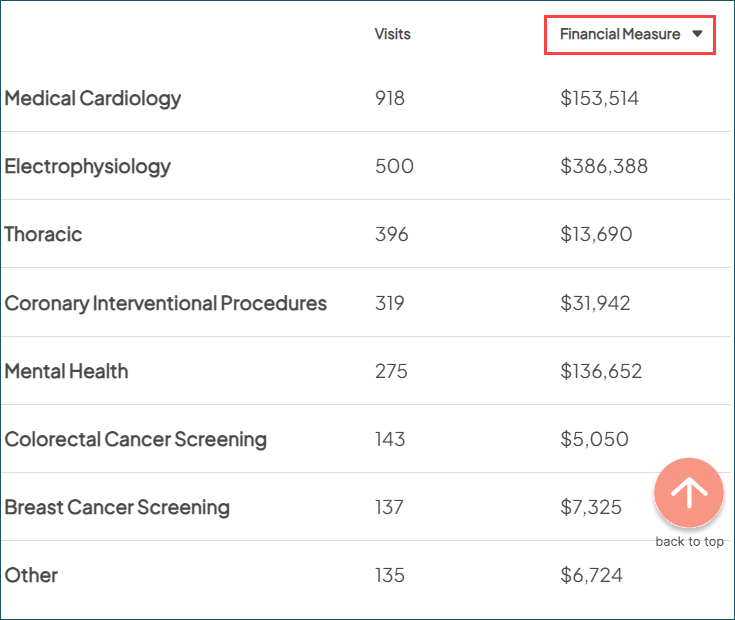Viewport: 735px width, 620px height.
Task: Click the Thoracic service line
Action: click(43, 234)
